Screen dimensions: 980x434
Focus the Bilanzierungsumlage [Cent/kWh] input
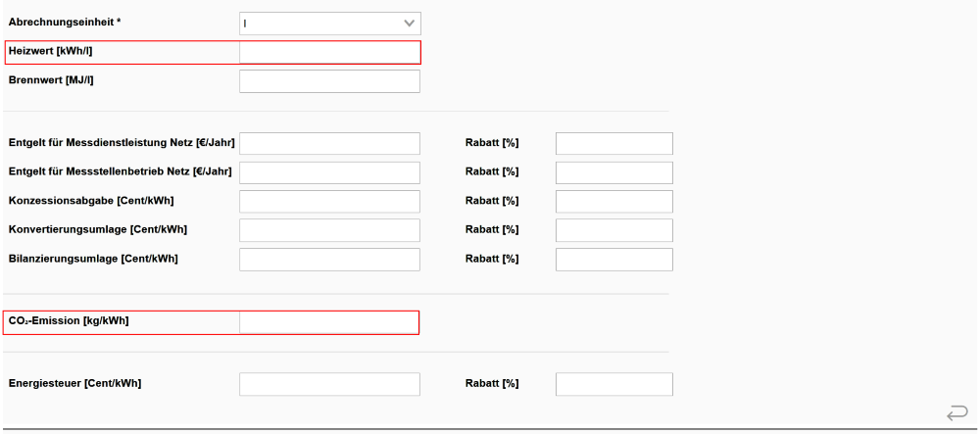click(x=329, y=259)
